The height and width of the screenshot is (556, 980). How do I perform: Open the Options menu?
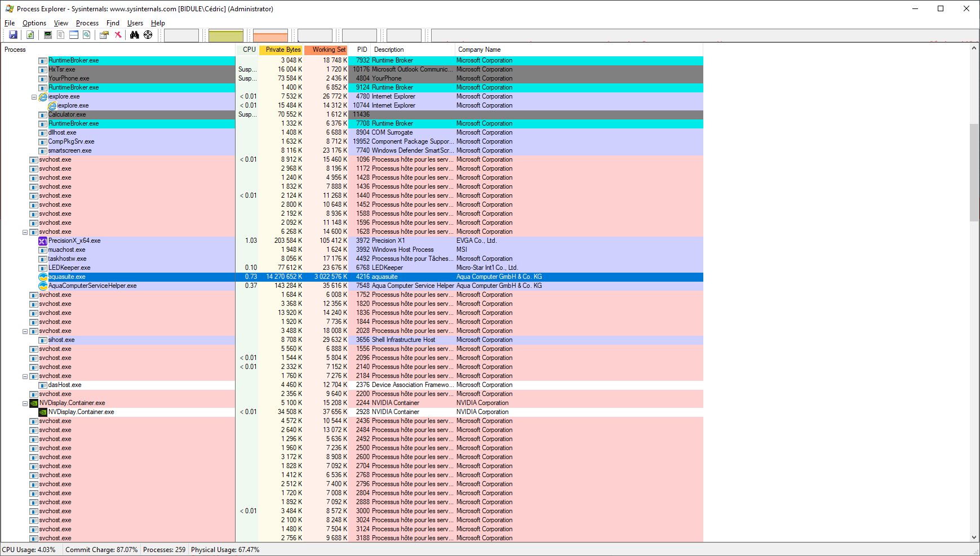pyautogui.click(x=34, y=23)
